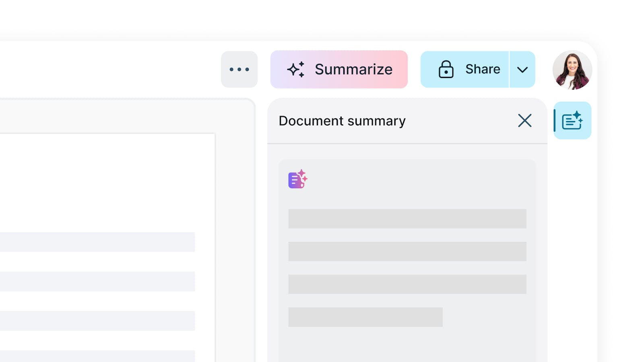Select second placeholder line in summary card
Screen dimensions: 644x362
click(407, 251)
